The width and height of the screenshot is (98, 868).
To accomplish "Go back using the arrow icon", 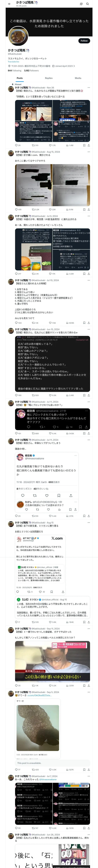I will [9, 4].
